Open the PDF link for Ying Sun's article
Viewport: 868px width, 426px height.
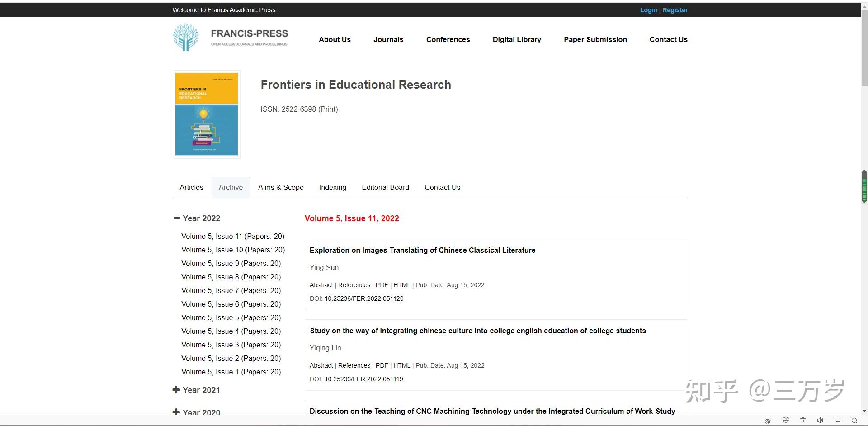point(382,285)
